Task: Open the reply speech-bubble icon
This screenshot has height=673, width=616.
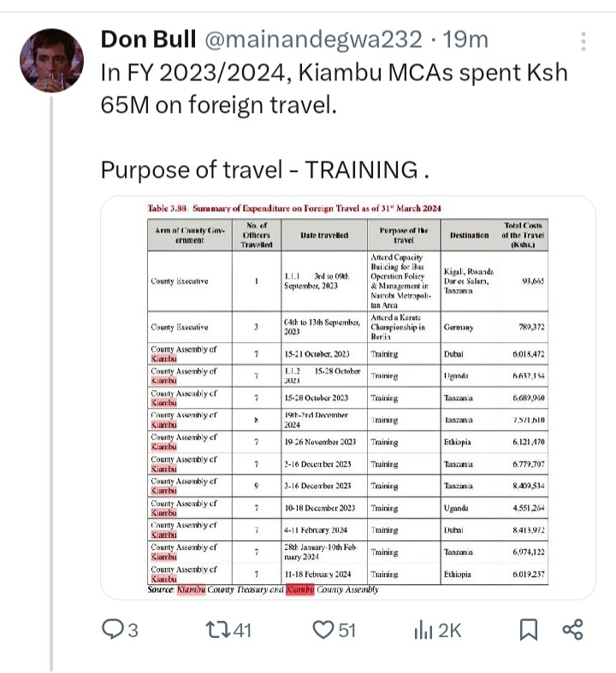Action: [x=113, y=631]
